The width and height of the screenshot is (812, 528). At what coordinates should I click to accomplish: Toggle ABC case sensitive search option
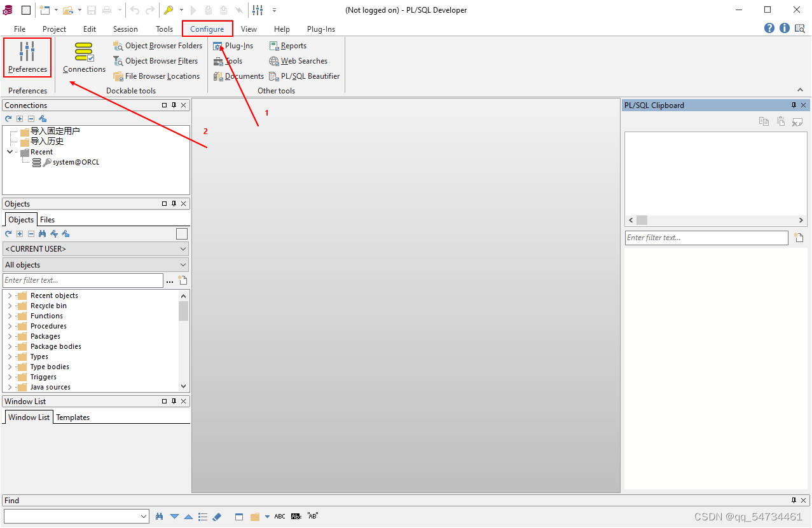coord(280,517)
